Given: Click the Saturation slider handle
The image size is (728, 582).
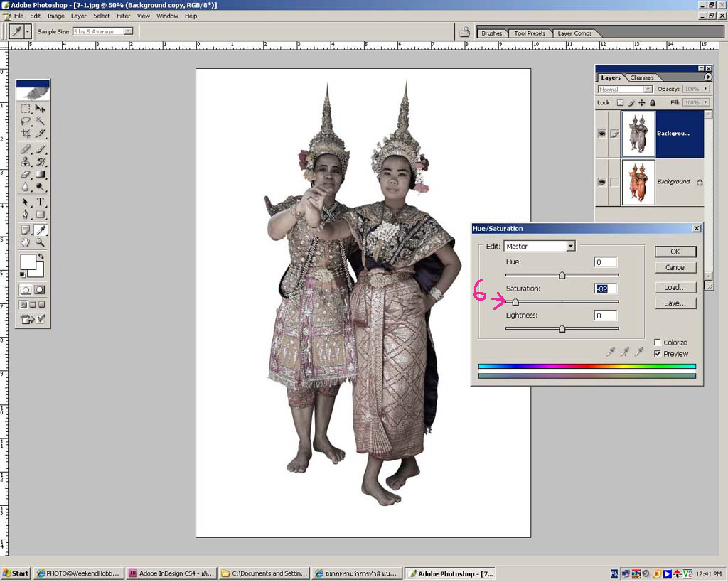Looking at the screenshot, I should (515, 302).
